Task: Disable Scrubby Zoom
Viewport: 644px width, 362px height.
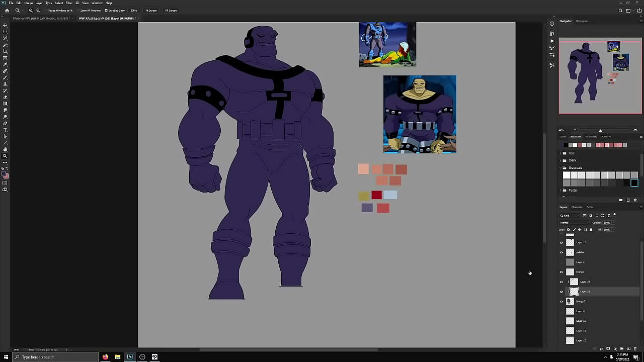Action: 106,10
